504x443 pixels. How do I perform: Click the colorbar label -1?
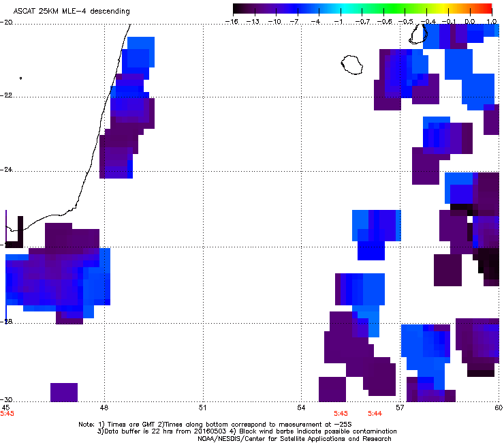[338, 22]
